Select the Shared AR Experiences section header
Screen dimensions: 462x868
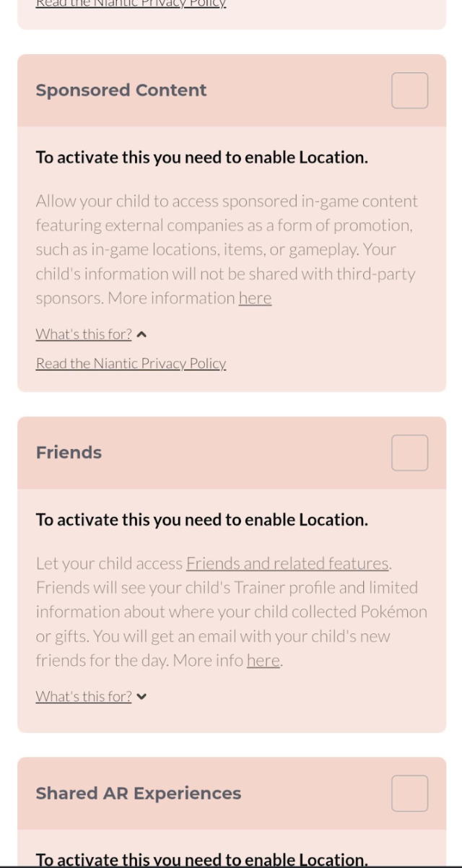138,793
